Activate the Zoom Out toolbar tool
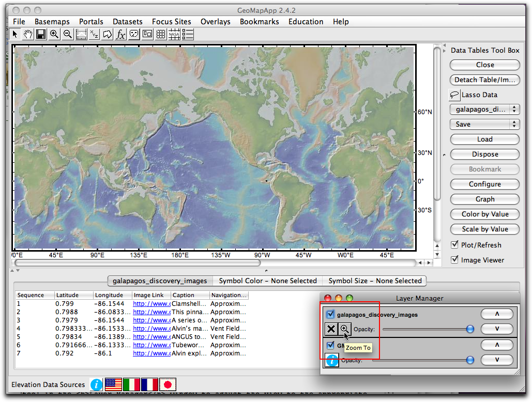Screen dimensions: 532x402 [x=68, y=34]
